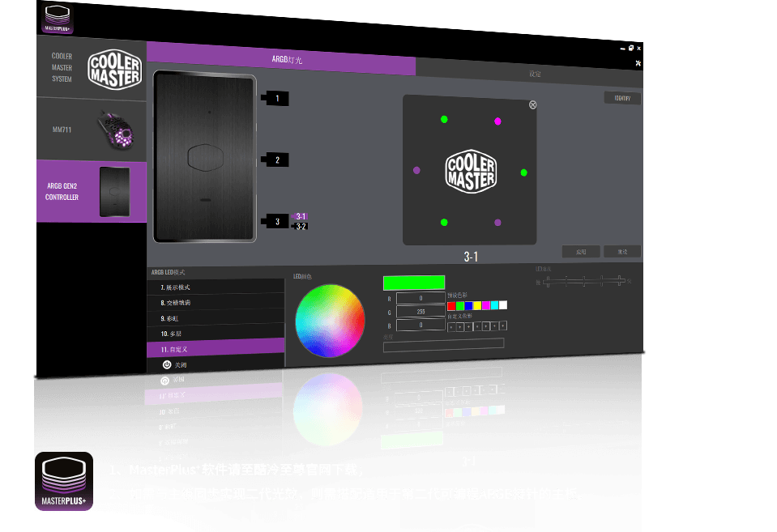Select the MM711 mouse device
The image size is (777, 532).
92,130
